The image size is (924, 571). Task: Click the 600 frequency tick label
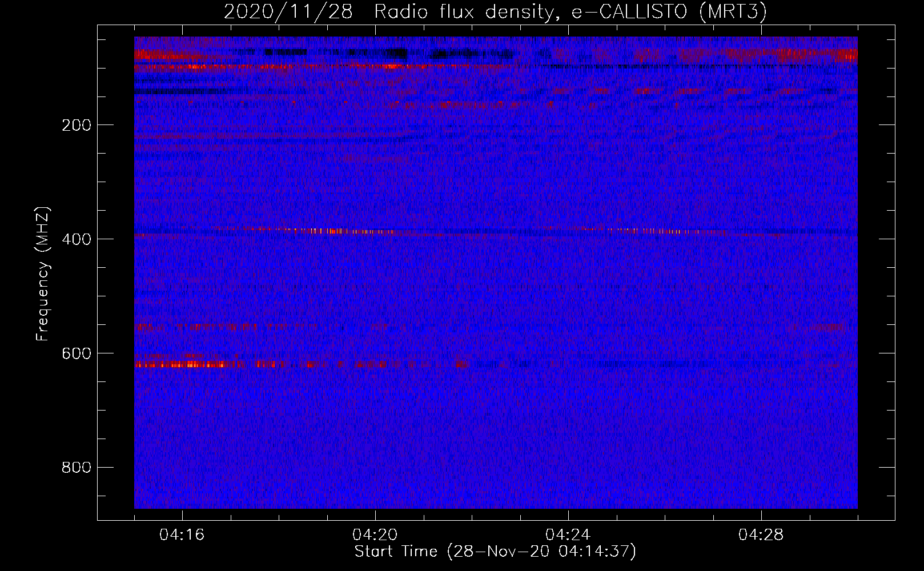[x=77, y=353]
